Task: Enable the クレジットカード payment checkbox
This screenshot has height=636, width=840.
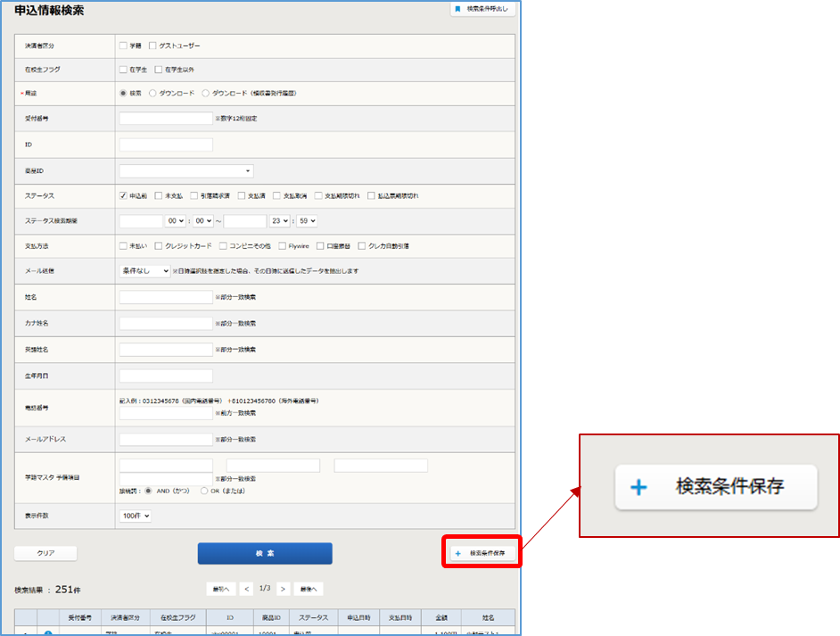Action: pyautogui.click(x=159, y=245)
